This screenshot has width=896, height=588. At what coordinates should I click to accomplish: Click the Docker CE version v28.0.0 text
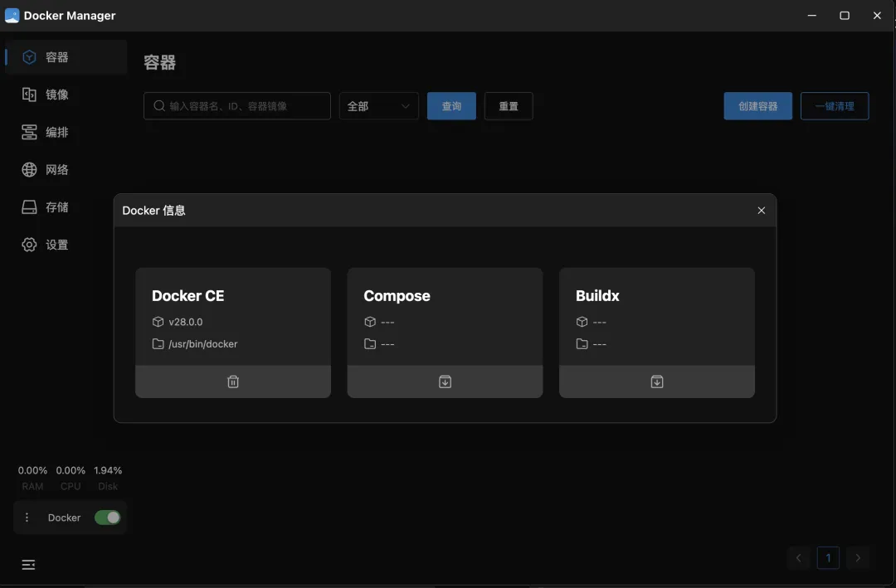click(186, 322)
